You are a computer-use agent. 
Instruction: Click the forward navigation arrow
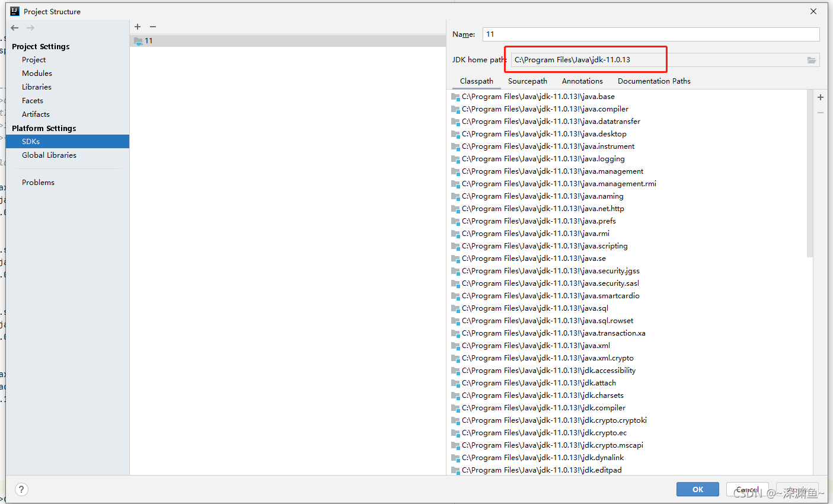pos(30,28)
